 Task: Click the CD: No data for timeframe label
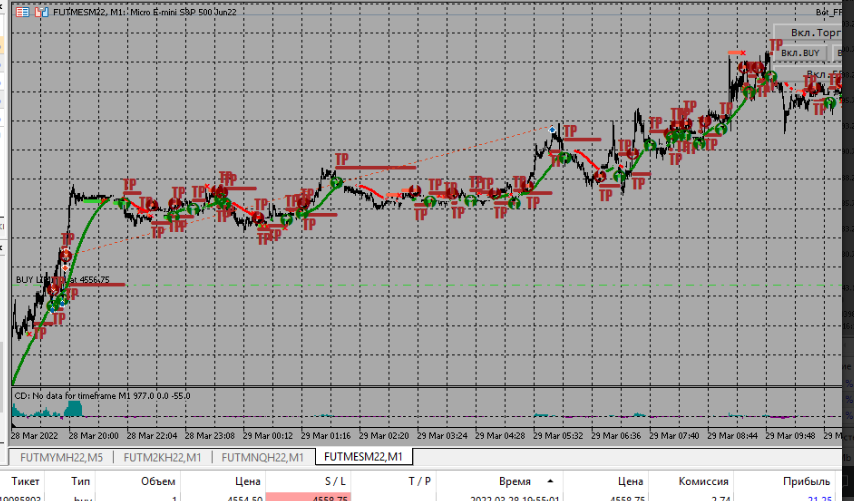(102, 396)
